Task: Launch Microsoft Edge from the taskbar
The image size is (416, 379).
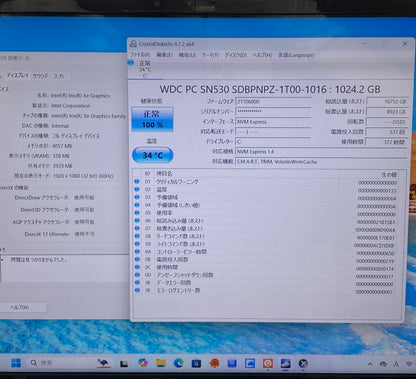Action: [x=178, y=363]
